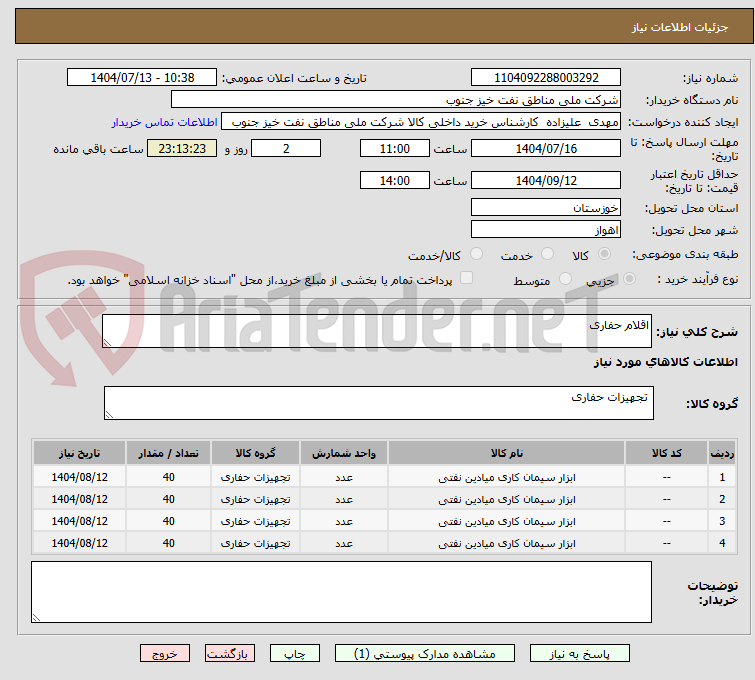Click date 1404/08/12 in row 2
This screenshot has height=680, width=755.
click(79, 499)
